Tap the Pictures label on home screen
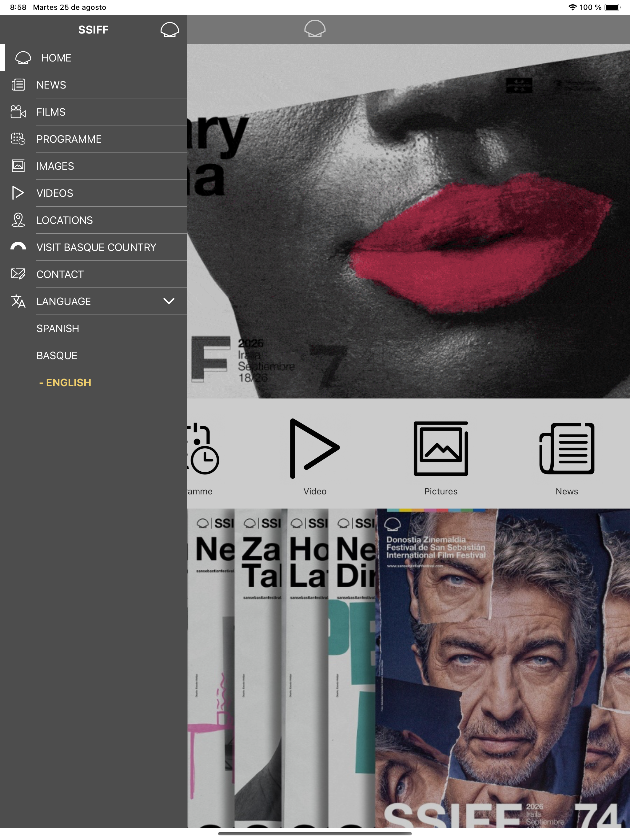The height and width of the screenshot is (840, 630). pyautogui.click(x=441, y=491)
